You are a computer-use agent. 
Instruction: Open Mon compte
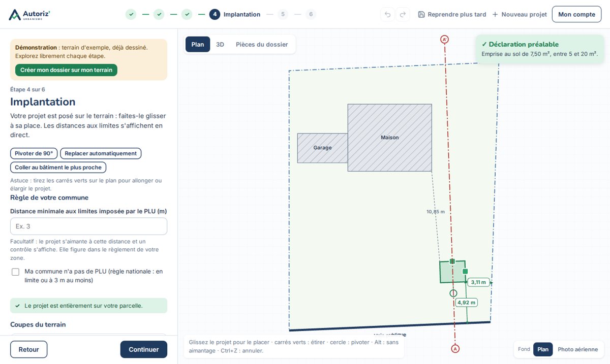[x=576, y=14]
